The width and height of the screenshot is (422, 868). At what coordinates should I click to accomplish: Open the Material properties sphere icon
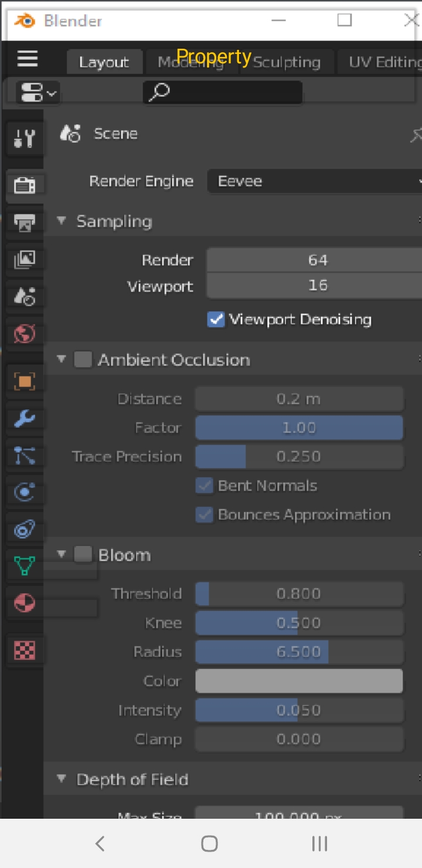[x=24, y=603]
